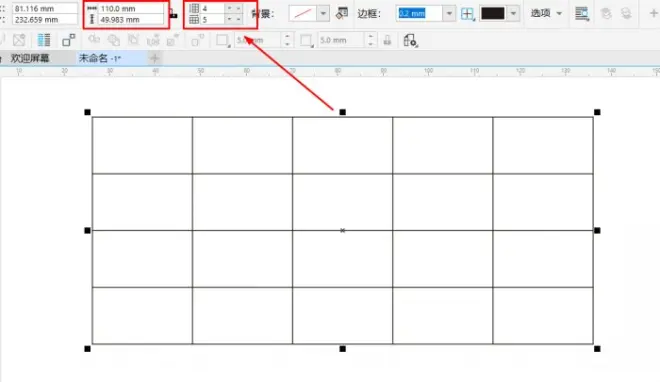This screenshot has height=382, width=660.
Task: Click the crossed-square icon in second toolbar row
Action: (19, 40)
